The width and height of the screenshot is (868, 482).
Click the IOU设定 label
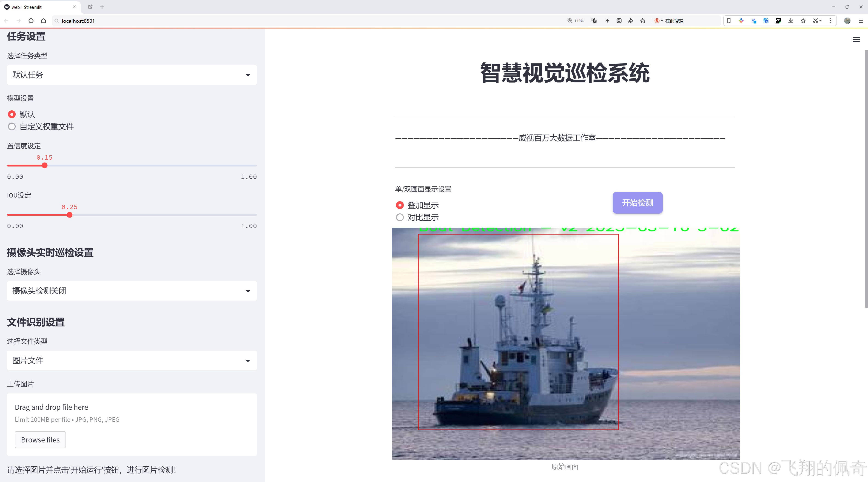tap(19, 195)
